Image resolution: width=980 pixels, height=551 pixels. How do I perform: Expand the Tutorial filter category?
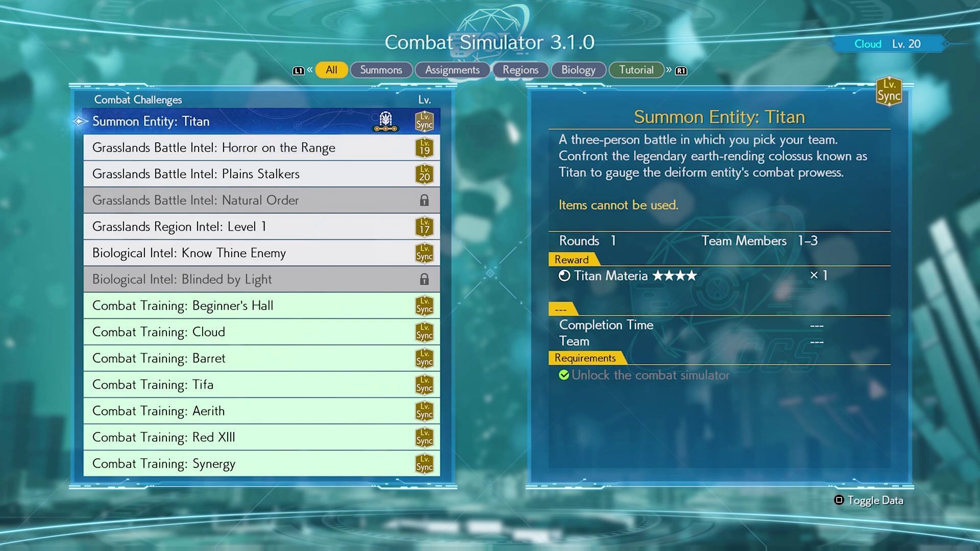tap(635, 69)
